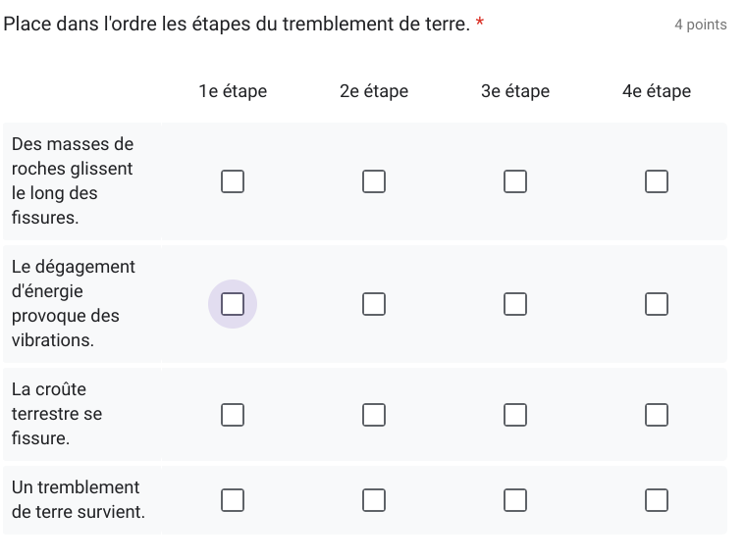The image size is (745, 560).
Task: Tick 3e étape for 'Le dégagement d'énergie' row
Action: [x=515, y=304]
